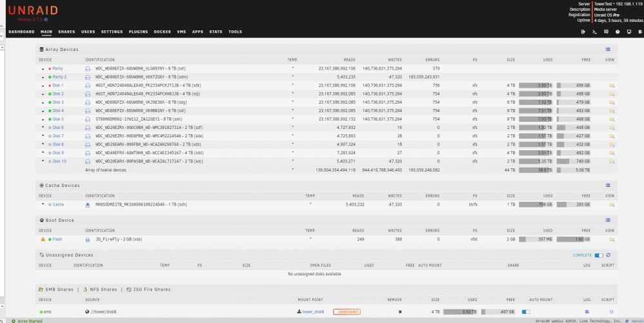Image resolution: width=644 pixels, height=323 pixels.
Task: Click the drive icon in Parity row
Action: pos(88,68)
